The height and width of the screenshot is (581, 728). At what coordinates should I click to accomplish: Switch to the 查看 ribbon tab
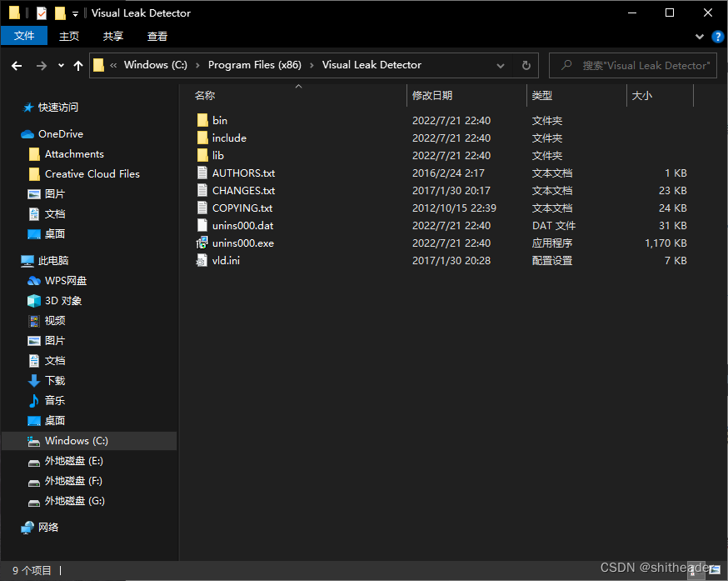[x=157, y=36]
